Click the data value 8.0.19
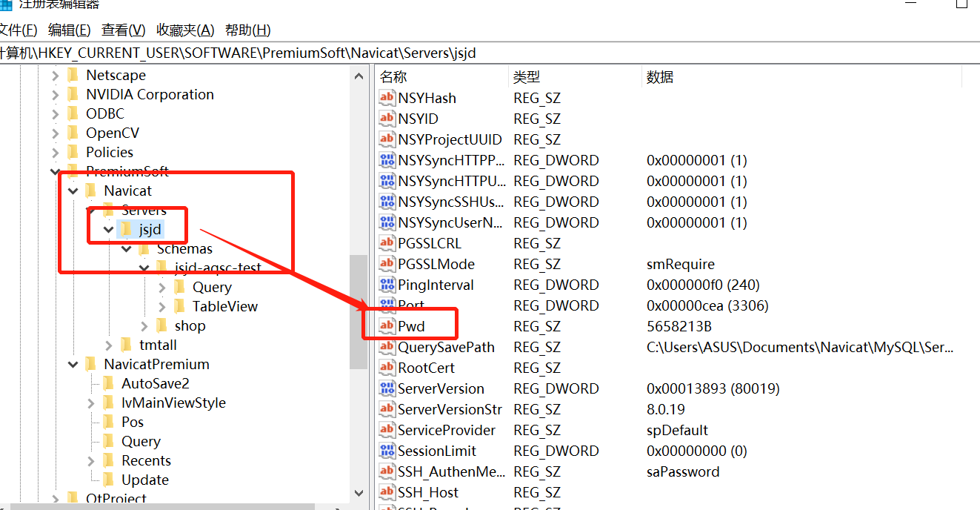The height and width of the screenshot is (510, 980). pos(665,409)
